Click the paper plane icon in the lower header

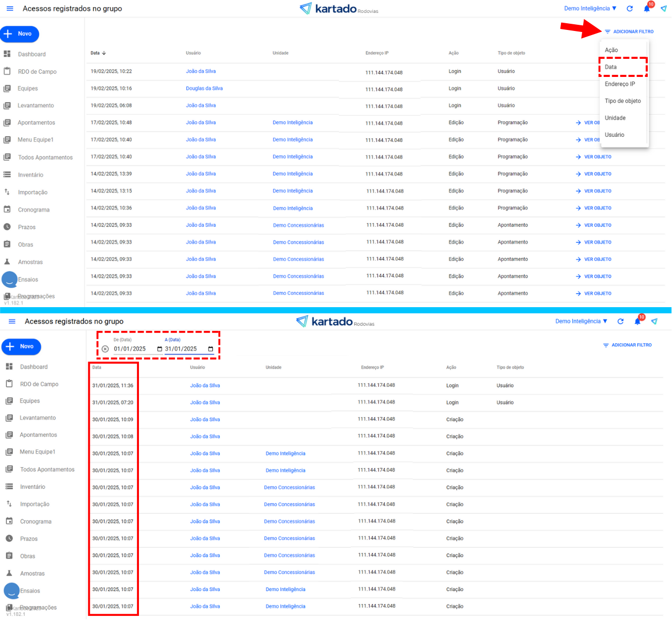pyautogui.click(x=654, y=322)
